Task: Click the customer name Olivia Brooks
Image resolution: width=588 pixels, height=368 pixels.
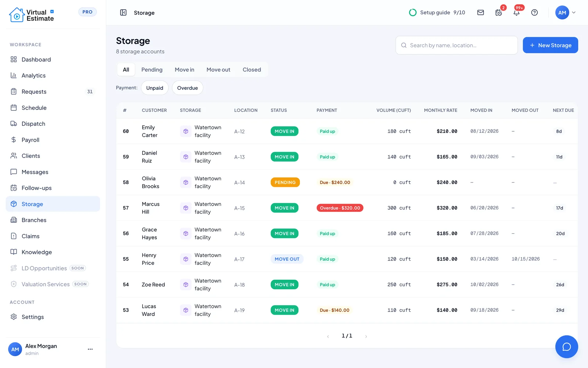Action: click(x=151, y=183)
